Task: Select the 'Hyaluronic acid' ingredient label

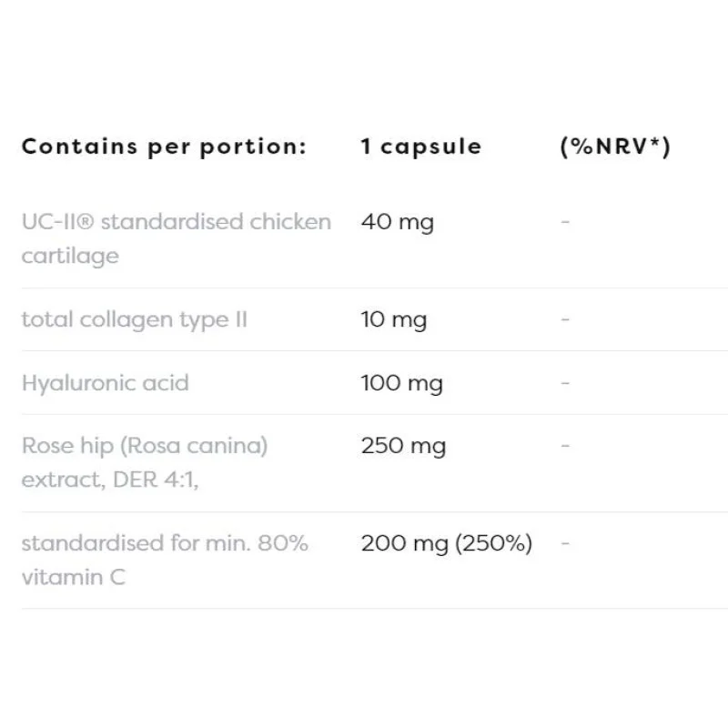Action: pyautogui.click(x=105, y=382)
